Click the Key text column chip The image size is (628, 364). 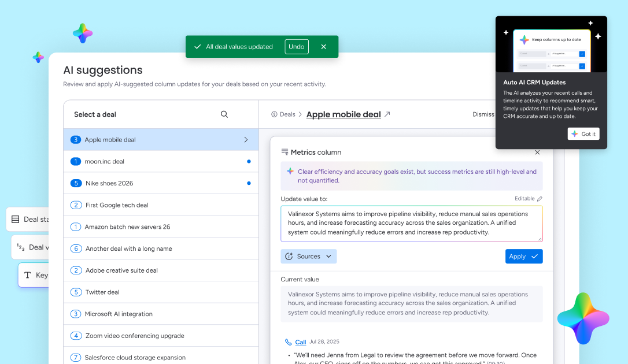[34, 275]
